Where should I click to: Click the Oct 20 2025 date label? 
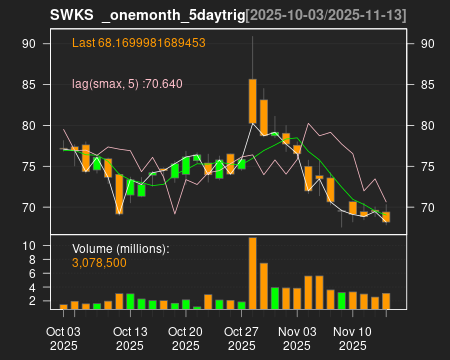[x=185, y=339]
